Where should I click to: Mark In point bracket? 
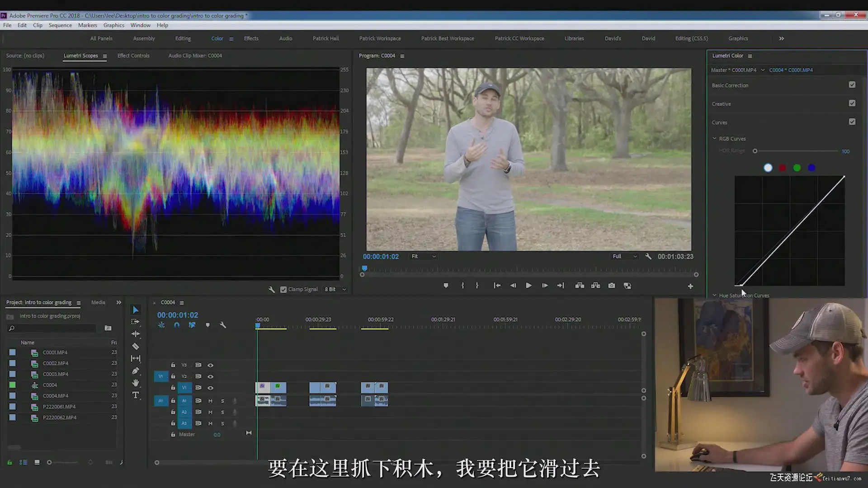point(462,286)
